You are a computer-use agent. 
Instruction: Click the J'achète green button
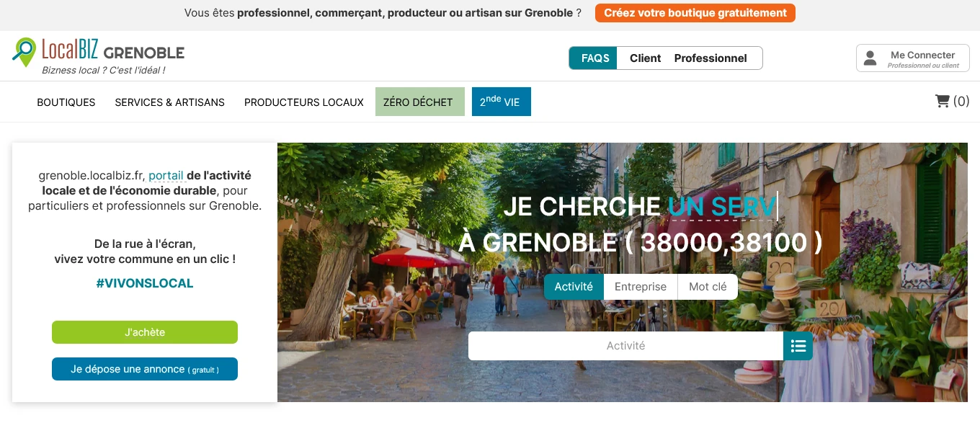click(x=145, y=332)
